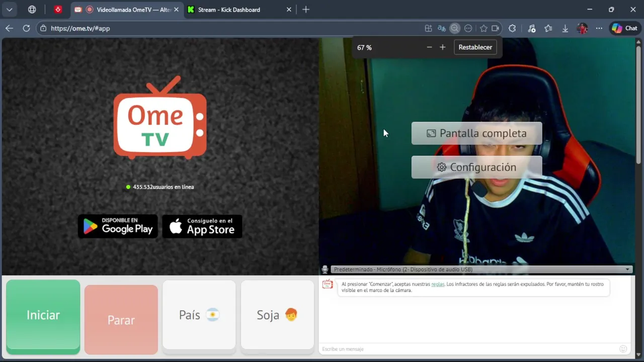Increase page zoom with plus
The height and width of the screenshot is (362, 644).
442,47
